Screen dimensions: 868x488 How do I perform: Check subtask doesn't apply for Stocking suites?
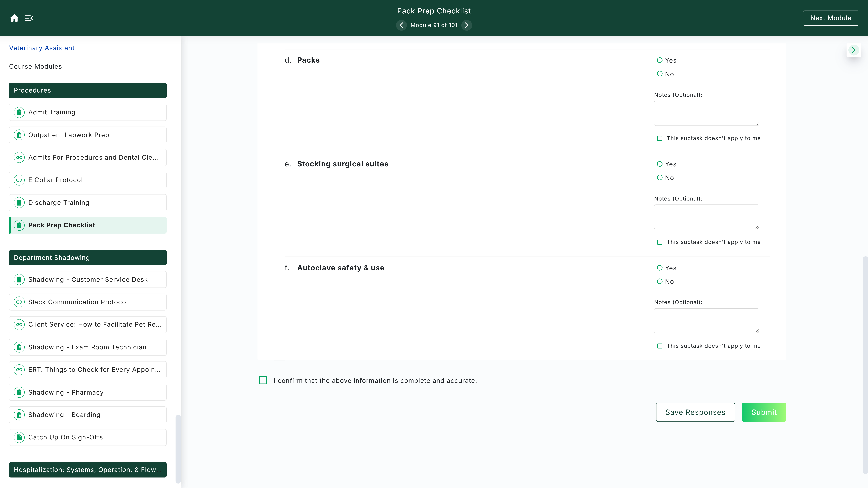(660, 242)
